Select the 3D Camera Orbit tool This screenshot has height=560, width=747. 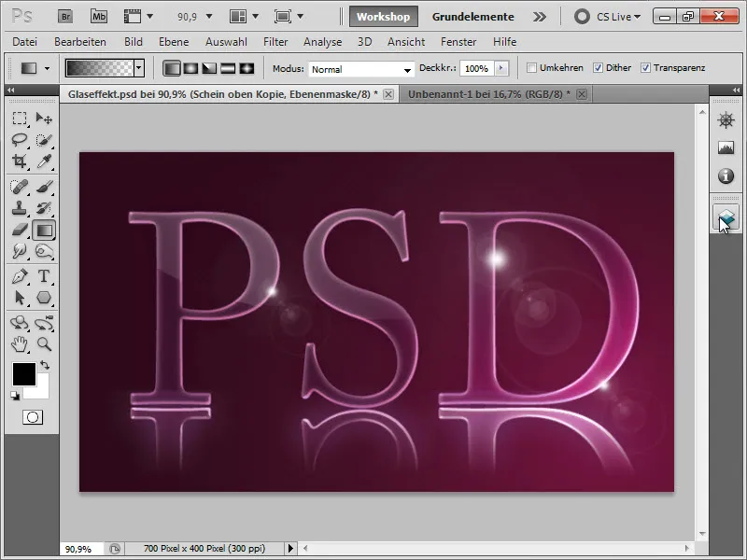(44, 323)
